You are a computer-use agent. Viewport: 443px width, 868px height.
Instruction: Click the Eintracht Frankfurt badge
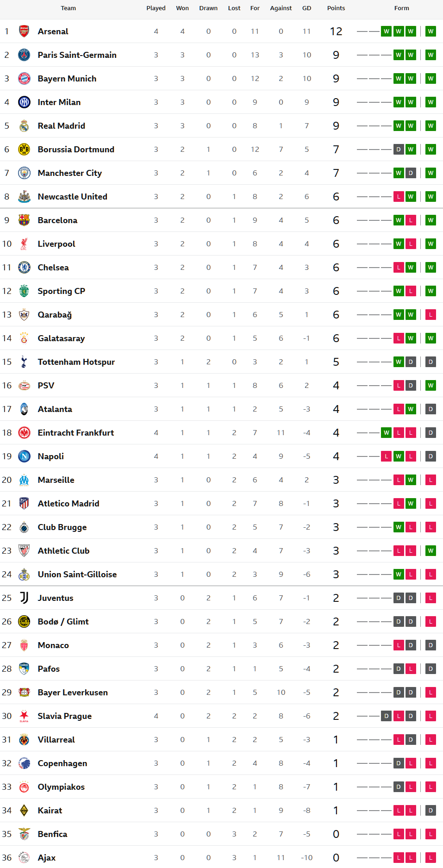coord(24,433)
